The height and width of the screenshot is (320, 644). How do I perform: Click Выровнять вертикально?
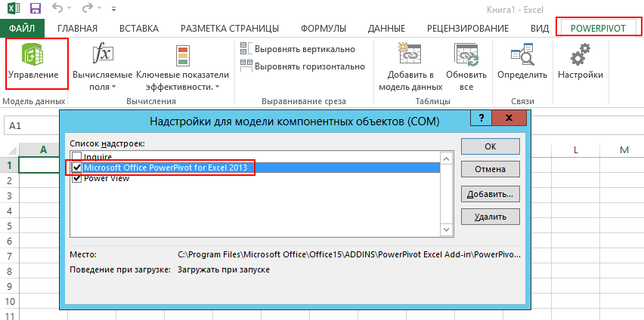pos(298,49)
